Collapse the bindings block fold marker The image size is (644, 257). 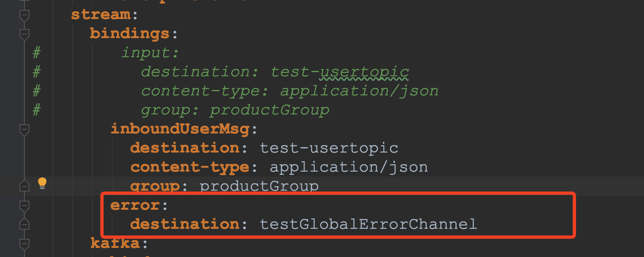coord(24,34)
